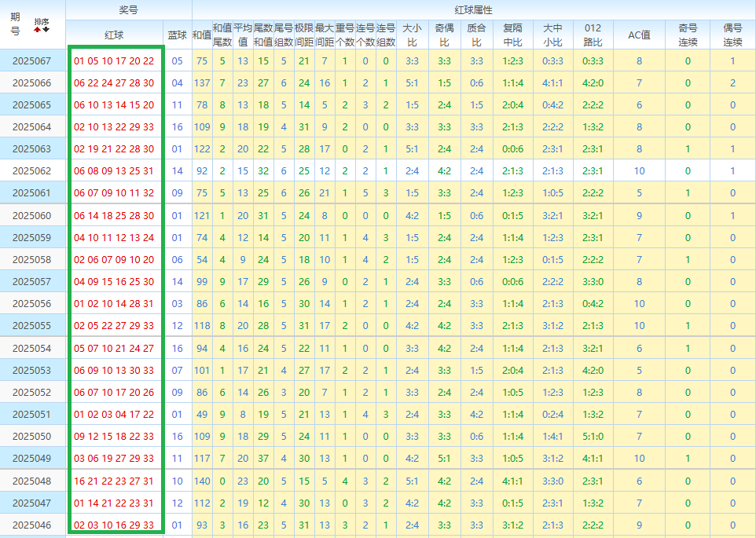Click the red ascending sort arrow under 排序
Image resolution: width=756 pixels, height=538 pixels.
37,29
